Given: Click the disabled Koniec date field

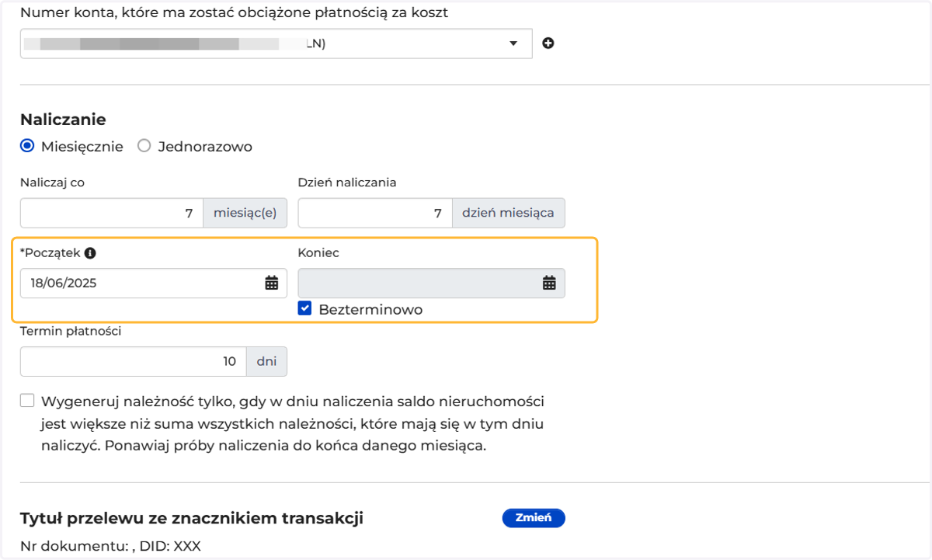Looking at the screenshot, I should click(x=431, y=283).
